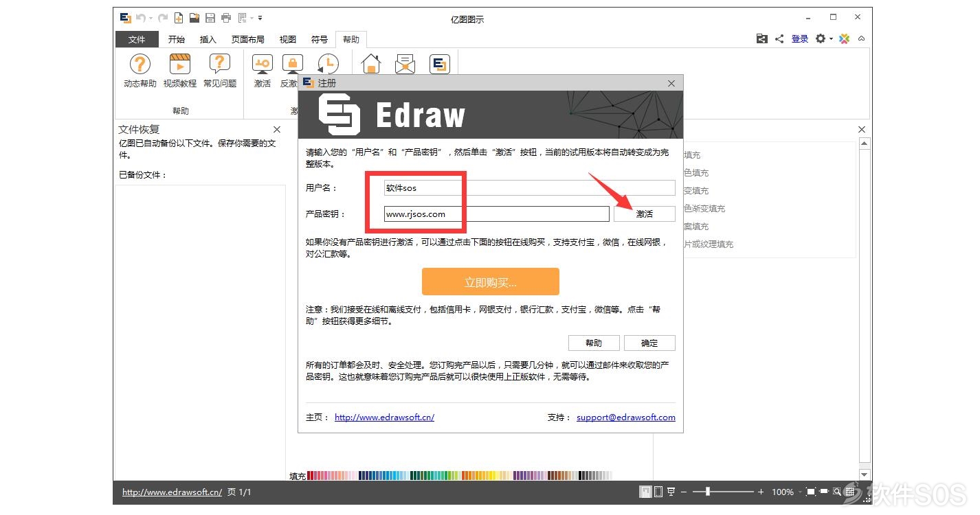The image size is (980, 515).
Task: Close the 注册 registration dialog
Action: click(672, 83)
